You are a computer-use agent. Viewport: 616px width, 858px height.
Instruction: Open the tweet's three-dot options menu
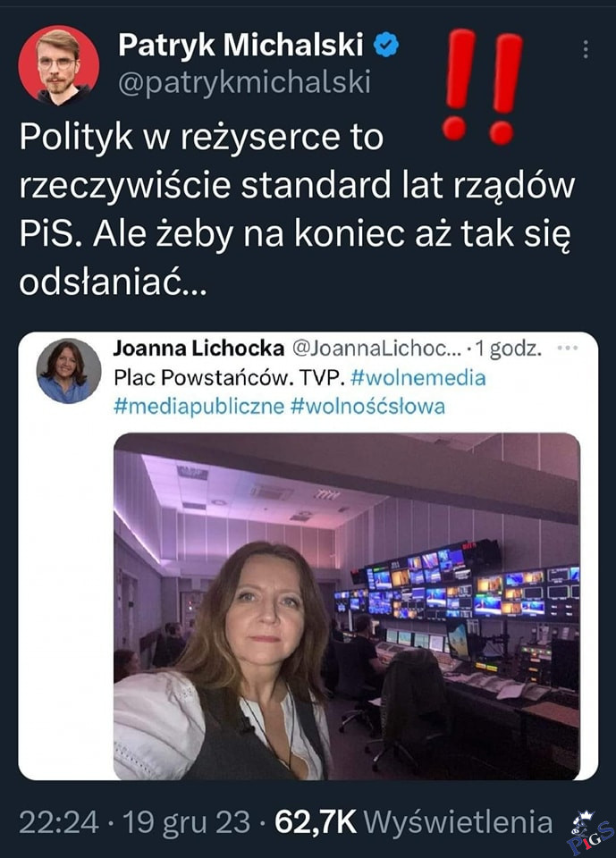point(586,49)
